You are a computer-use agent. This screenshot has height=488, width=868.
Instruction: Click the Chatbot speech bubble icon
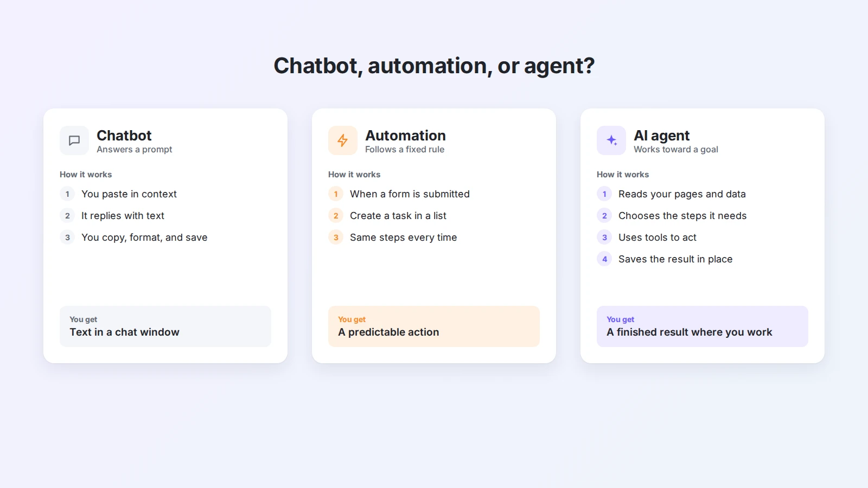coord(74,140)
